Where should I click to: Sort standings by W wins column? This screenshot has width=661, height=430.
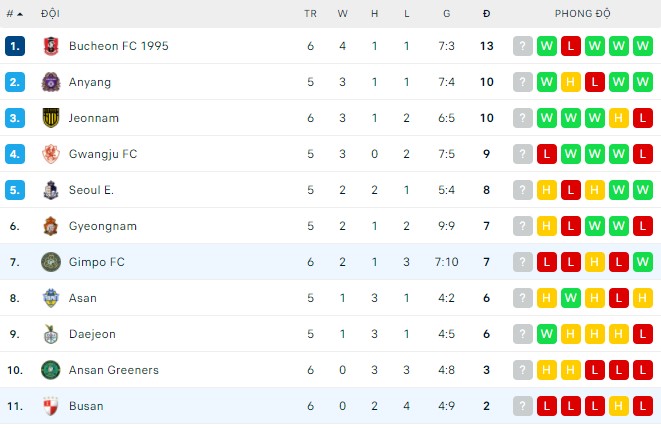[342, 14]
